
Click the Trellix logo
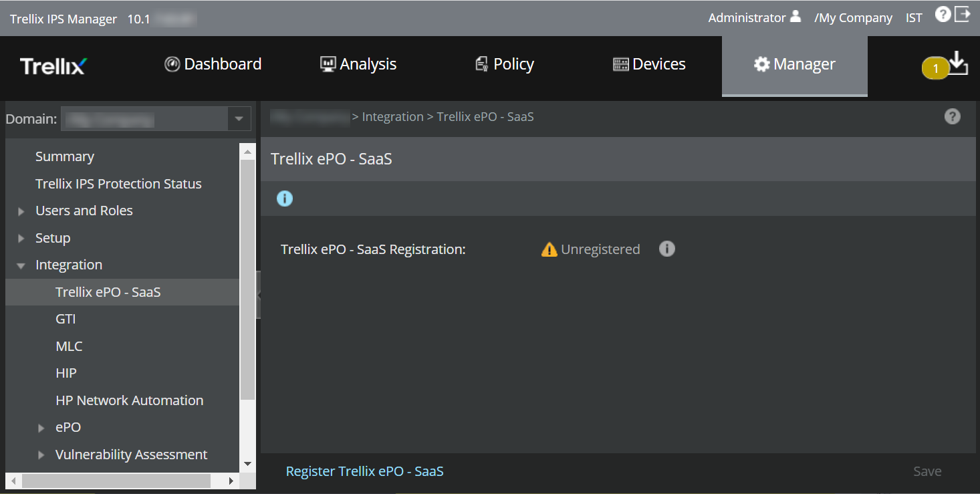53,66
